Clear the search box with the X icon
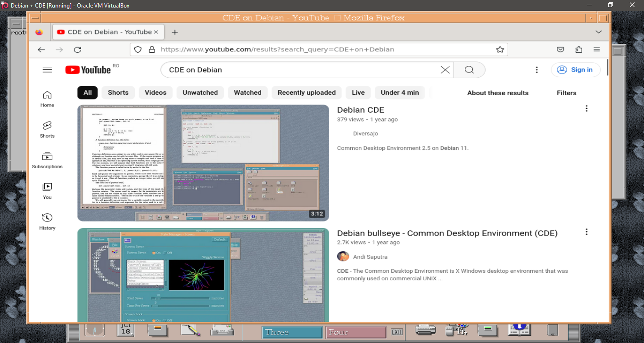The image size is (644, 343). 445,70
